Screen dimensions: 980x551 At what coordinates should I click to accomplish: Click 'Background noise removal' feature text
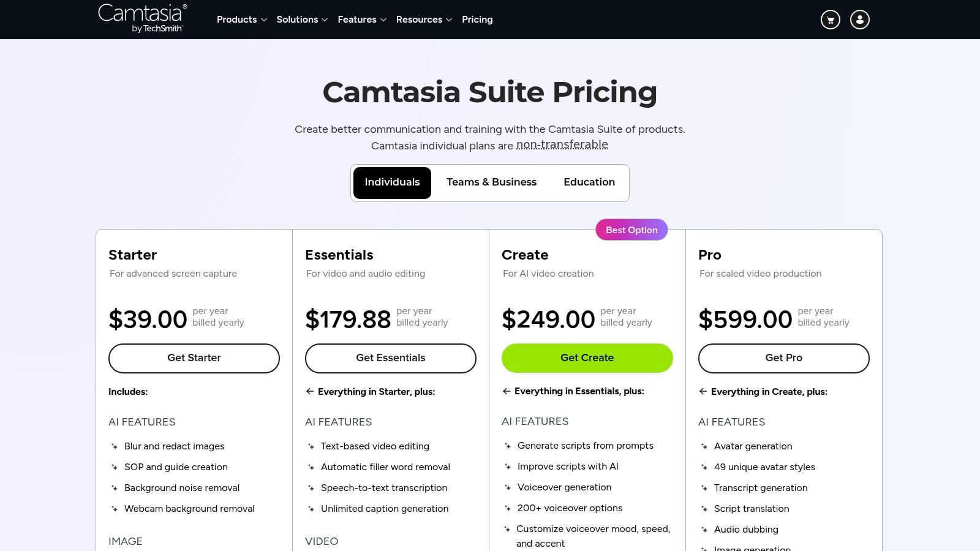pyautogui.click(x=182, y=488)
